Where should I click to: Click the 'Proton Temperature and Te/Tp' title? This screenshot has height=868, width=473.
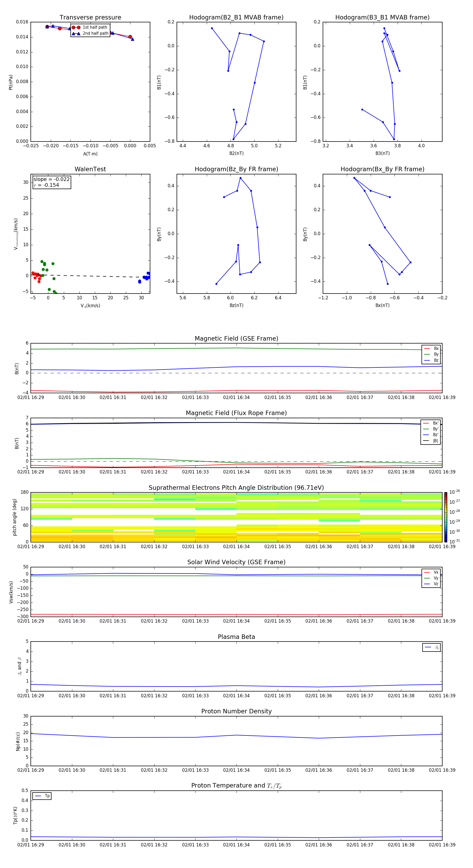pos(236,786)
